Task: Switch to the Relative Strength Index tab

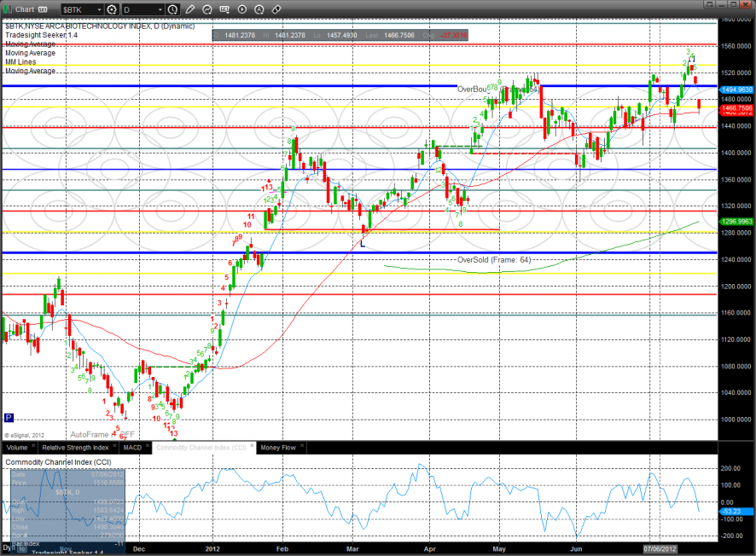Action: [77, 447]
